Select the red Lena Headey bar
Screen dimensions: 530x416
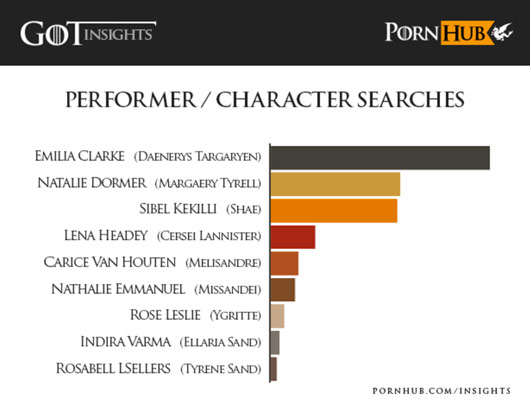(293, 237)
